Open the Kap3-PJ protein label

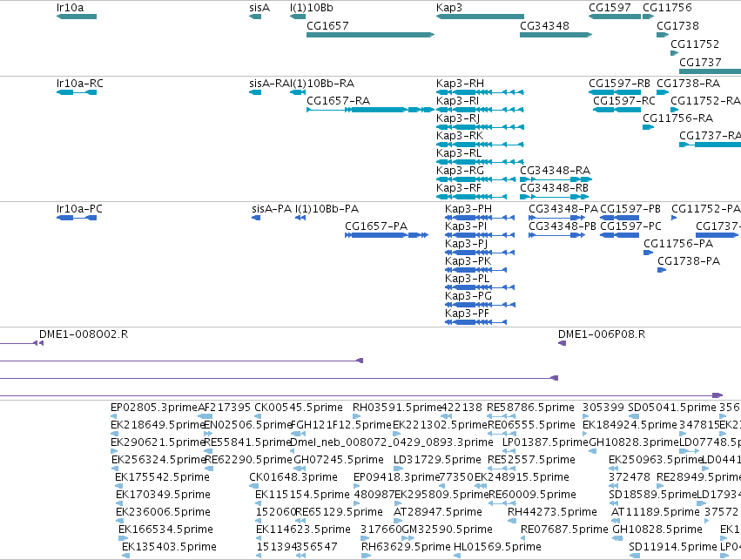[466, 243]
